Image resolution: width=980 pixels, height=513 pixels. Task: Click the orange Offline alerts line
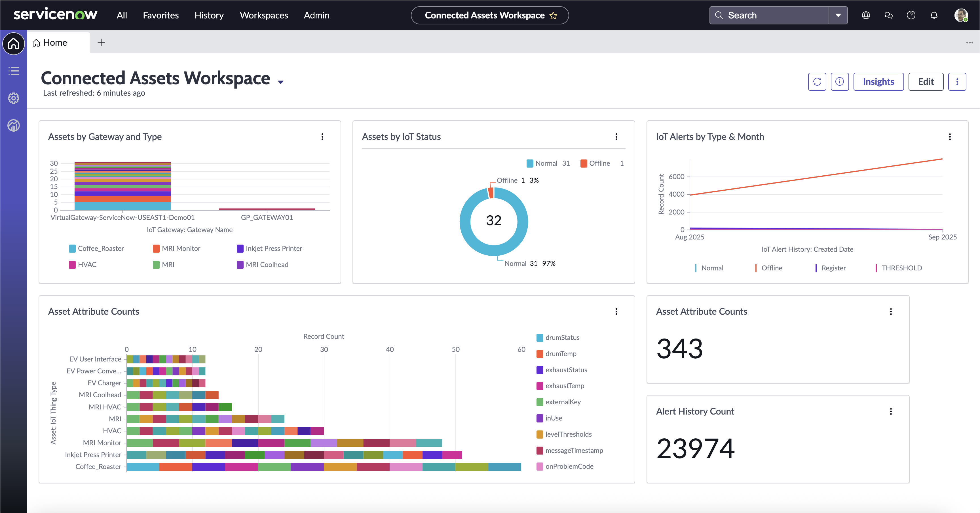point(816,177)
